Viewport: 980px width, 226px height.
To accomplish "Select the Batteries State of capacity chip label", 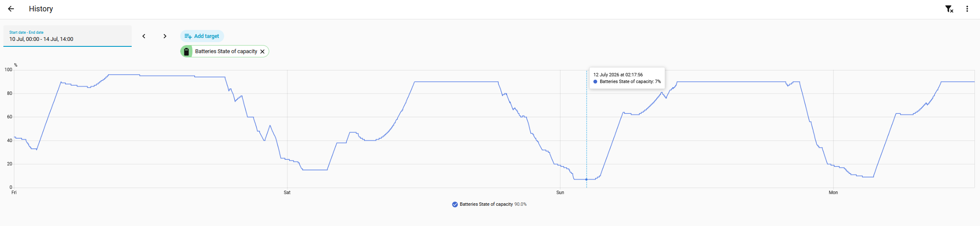I will click(x=226, y=51).
